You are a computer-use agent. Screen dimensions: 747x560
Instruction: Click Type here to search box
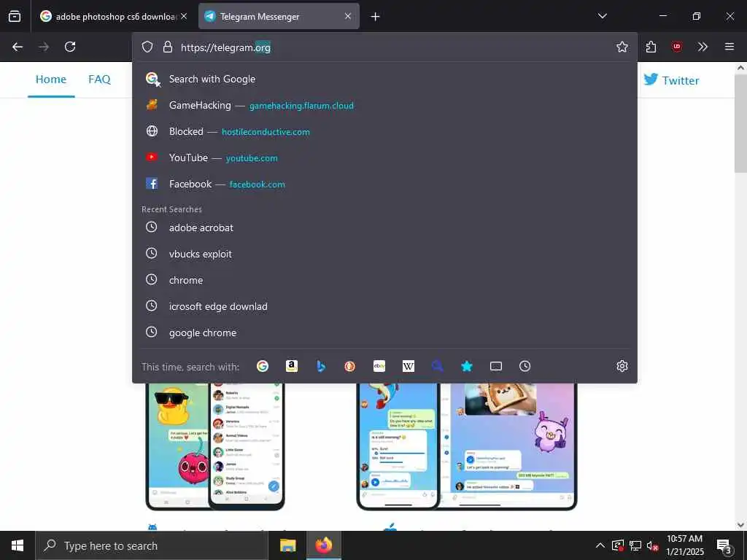(152, 545)
